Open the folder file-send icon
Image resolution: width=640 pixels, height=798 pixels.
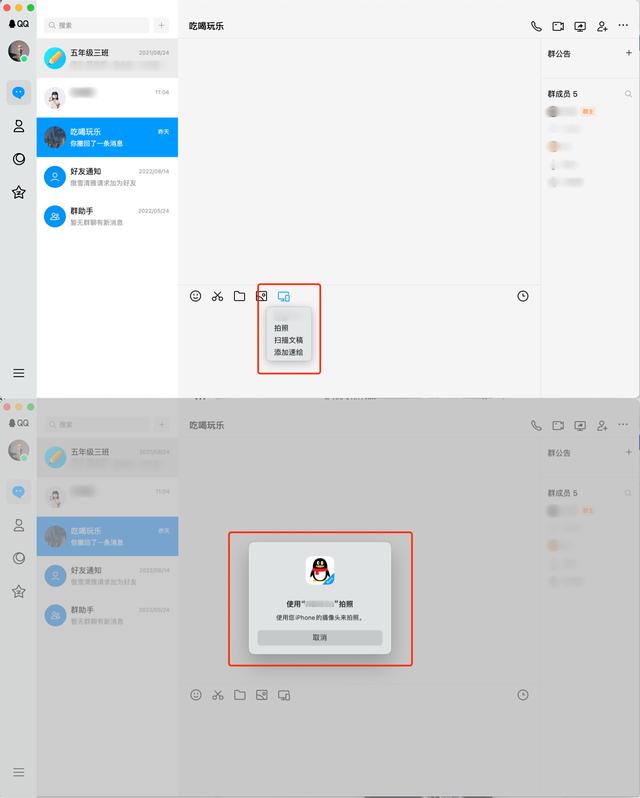tap(239, 296)
